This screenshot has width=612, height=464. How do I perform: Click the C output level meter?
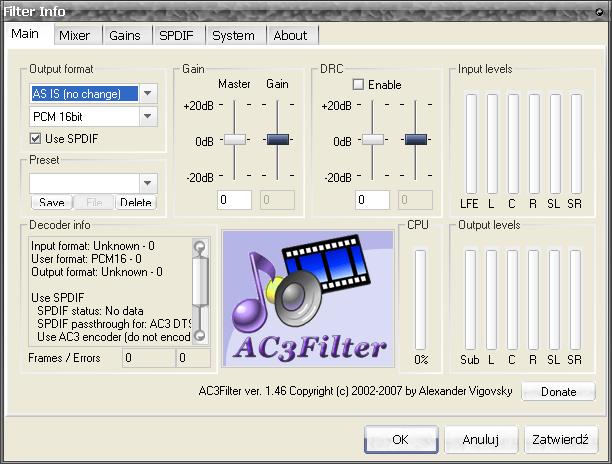(x=512, y=300)
